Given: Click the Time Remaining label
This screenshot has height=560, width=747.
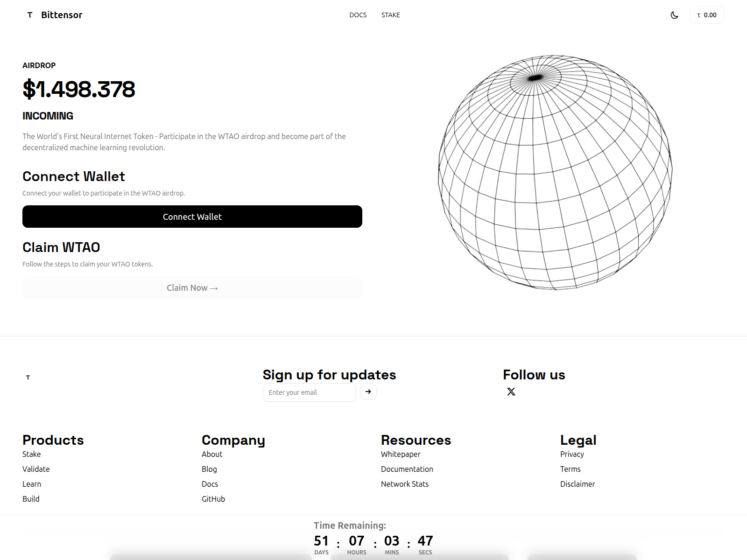Looking at the screenshot, I should click(350, 525).
